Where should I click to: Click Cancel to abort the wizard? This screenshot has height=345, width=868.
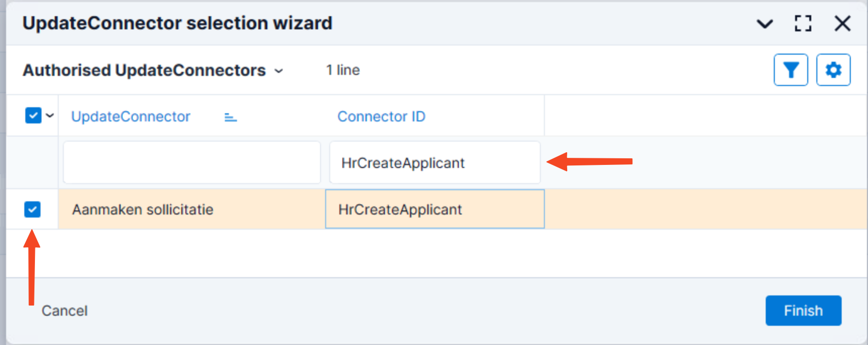[64, 311]
